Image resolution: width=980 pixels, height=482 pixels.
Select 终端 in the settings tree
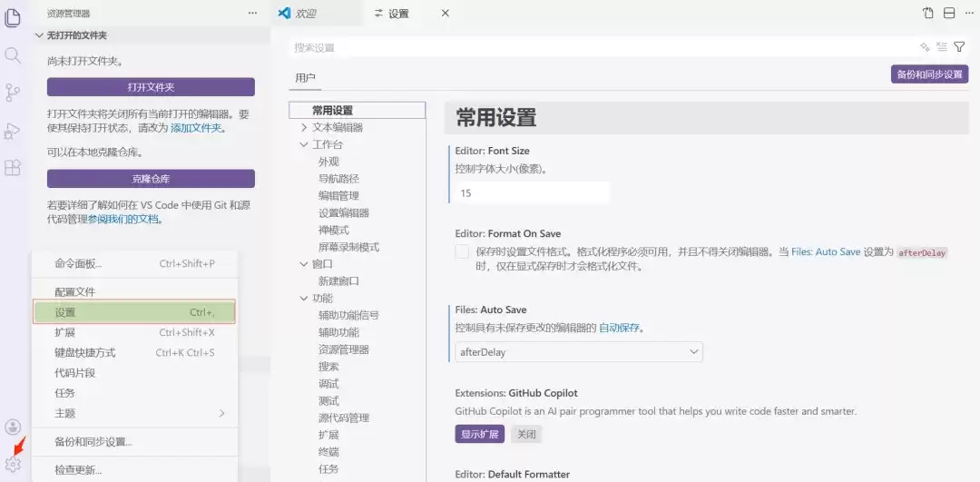(328, 452)
